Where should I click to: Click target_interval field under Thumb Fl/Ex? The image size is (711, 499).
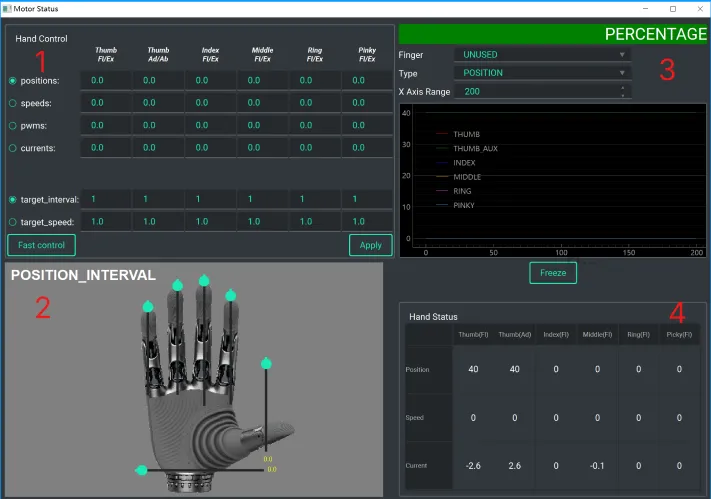pyautogui.click(x=108, y=199)
